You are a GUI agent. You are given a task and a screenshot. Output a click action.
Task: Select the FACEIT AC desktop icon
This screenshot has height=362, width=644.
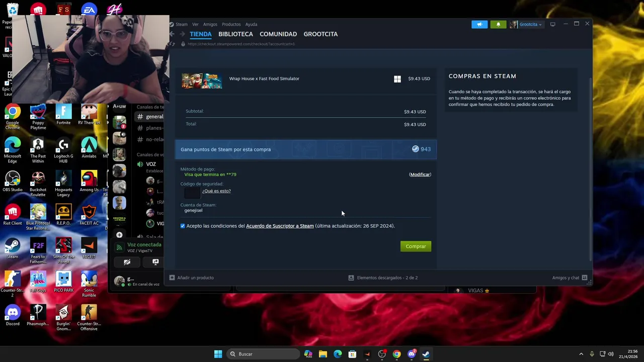(89, 215)
